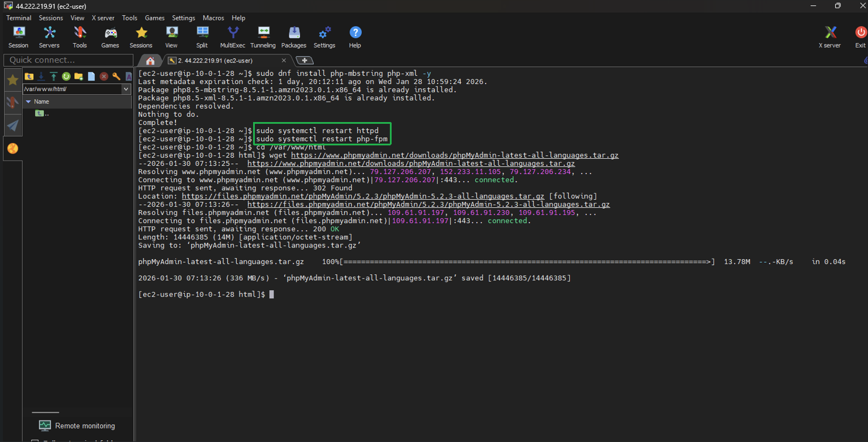This screenshot has height=442, width=868.
Task: Open the Games collection
Action: (x=110, y=37)
